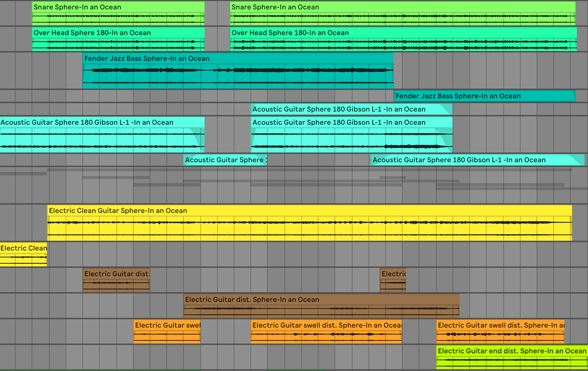This screenshot has width=588, height=371.
Task: Click the long Electric Guitar dist. Sphere clip
Action: (x=321, y=306)
